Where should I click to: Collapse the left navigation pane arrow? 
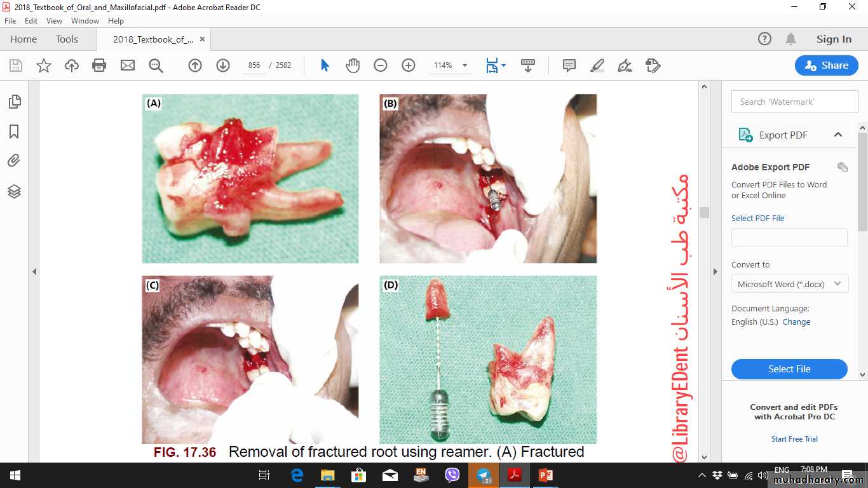[x=34, y=271]
